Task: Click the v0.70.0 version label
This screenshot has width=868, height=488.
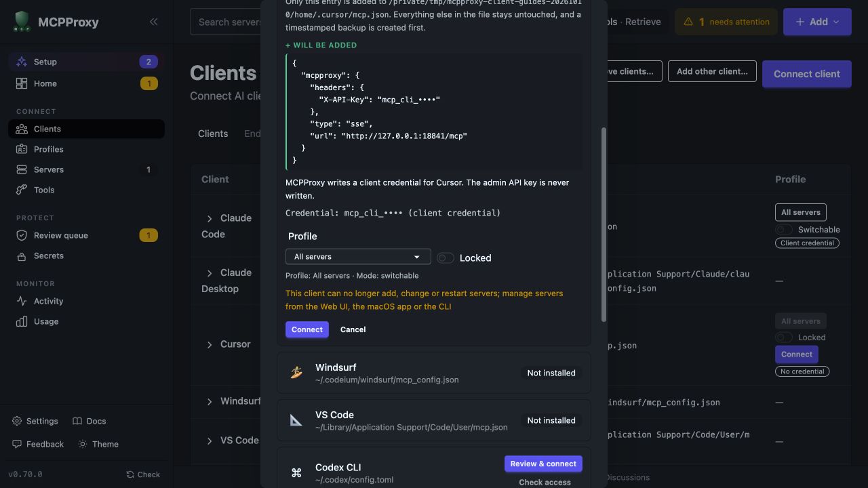Action: coord(25,474)
